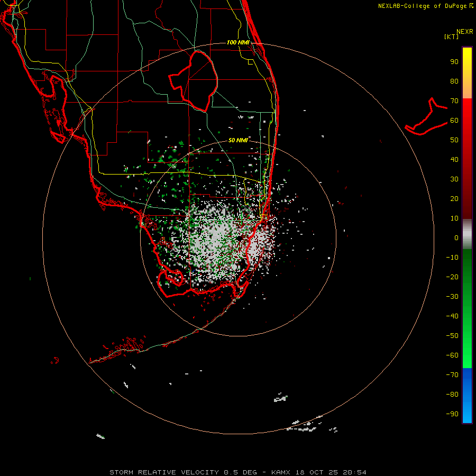Click the 20 value on velocity scale
Viewport: 476px width, 476px height.
coord(454,198)
